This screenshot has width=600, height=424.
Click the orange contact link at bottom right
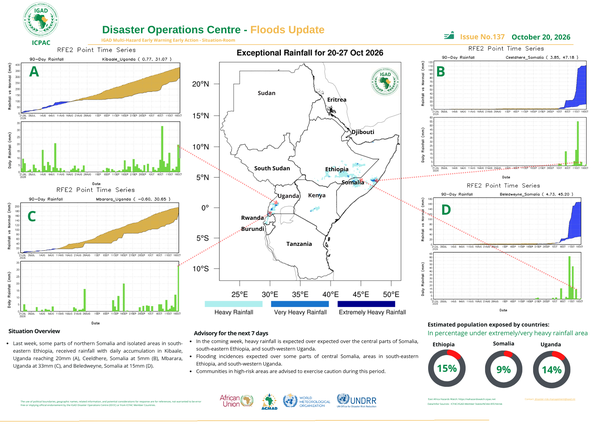pos(549,399)
